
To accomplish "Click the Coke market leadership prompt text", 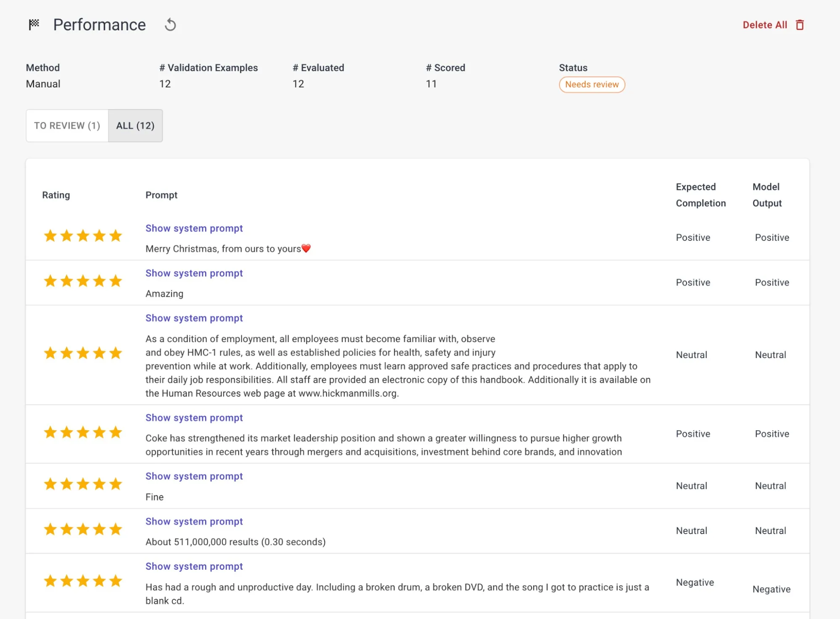I will tap(384, 445).
